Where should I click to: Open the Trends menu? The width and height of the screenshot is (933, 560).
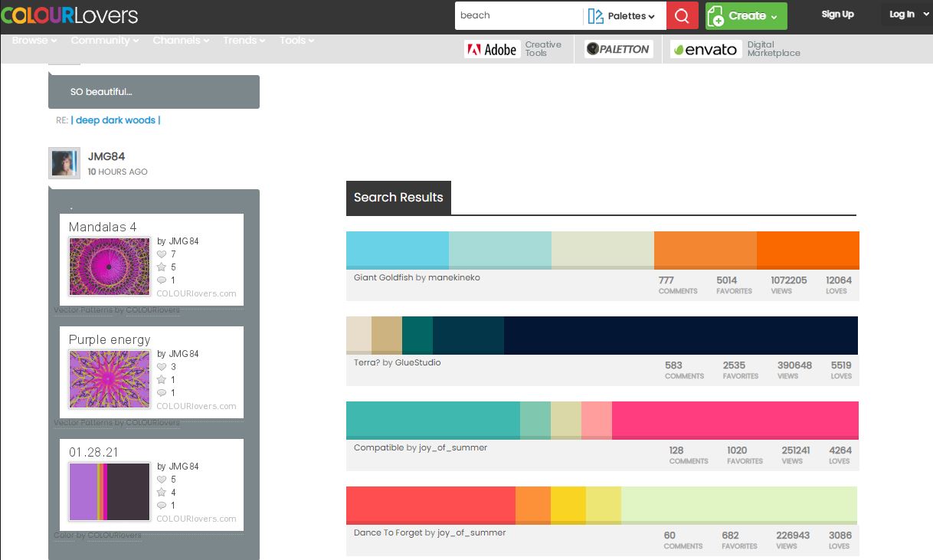click(x=244, y=41)
